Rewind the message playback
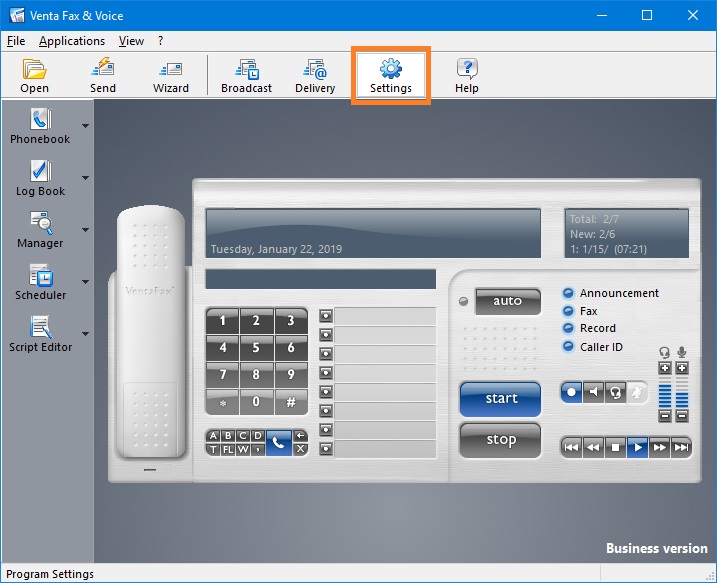Screen dimensions: 717x583 [593, 447]
